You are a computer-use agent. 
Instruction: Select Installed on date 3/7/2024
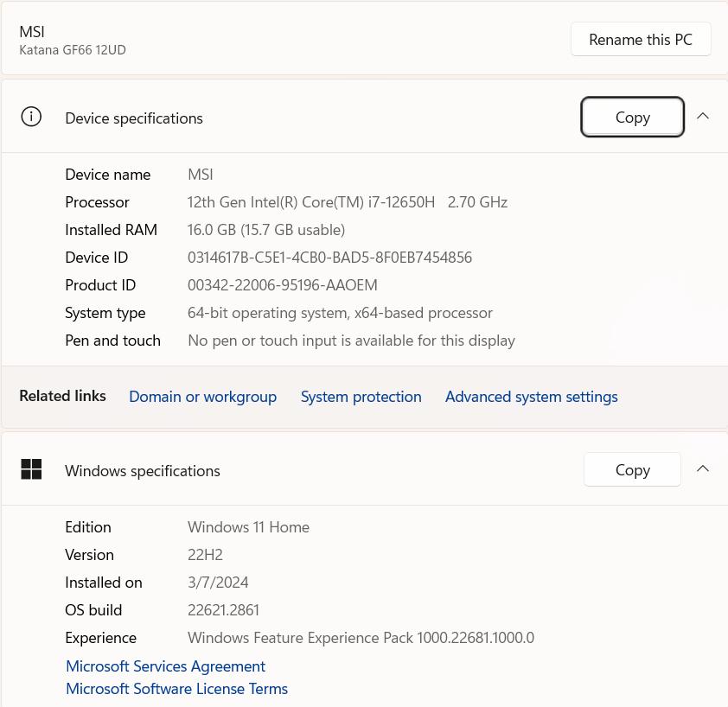[218, 583]
